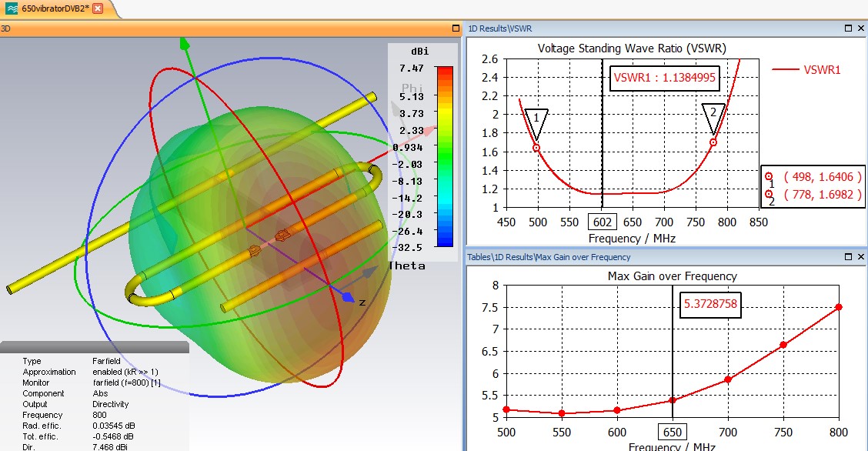Click the data point at 750 MHz on gain curve
The width and height of the screenshot is (868, 451).
pyautogui.click(x=783, y=345)
